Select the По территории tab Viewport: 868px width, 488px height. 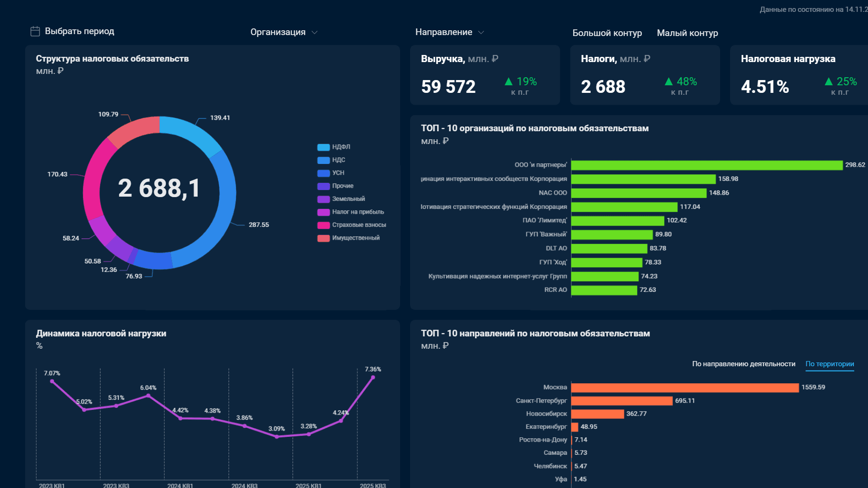click(x=830, y=364)
